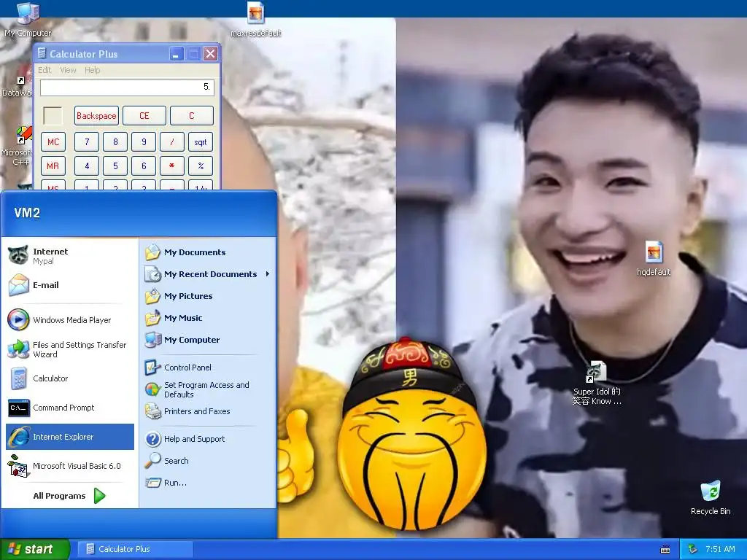Viewport: 747px width, 560px height.
Task: Open Edit menu in Calculator Plus
Action: tap(44, 70)
